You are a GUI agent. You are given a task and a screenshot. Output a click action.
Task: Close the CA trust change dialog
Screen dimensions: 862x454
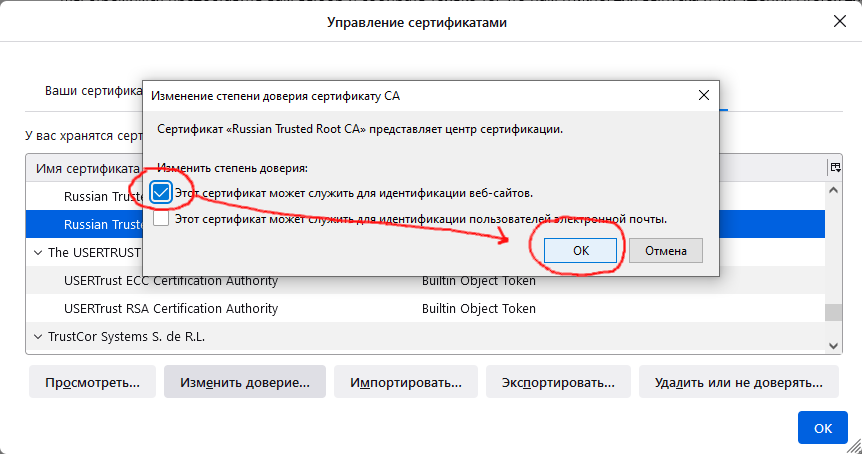tap(704, 96)
